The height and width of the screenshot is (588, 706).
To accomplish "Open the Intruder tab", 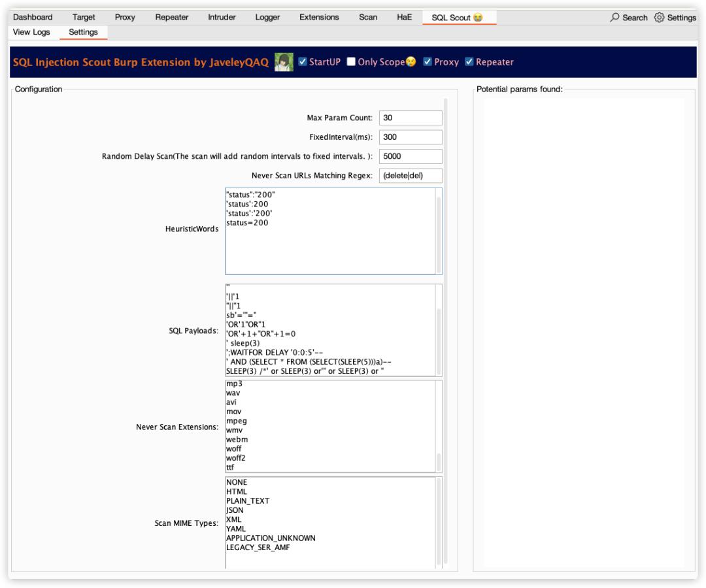I will (x=222, y=17).
